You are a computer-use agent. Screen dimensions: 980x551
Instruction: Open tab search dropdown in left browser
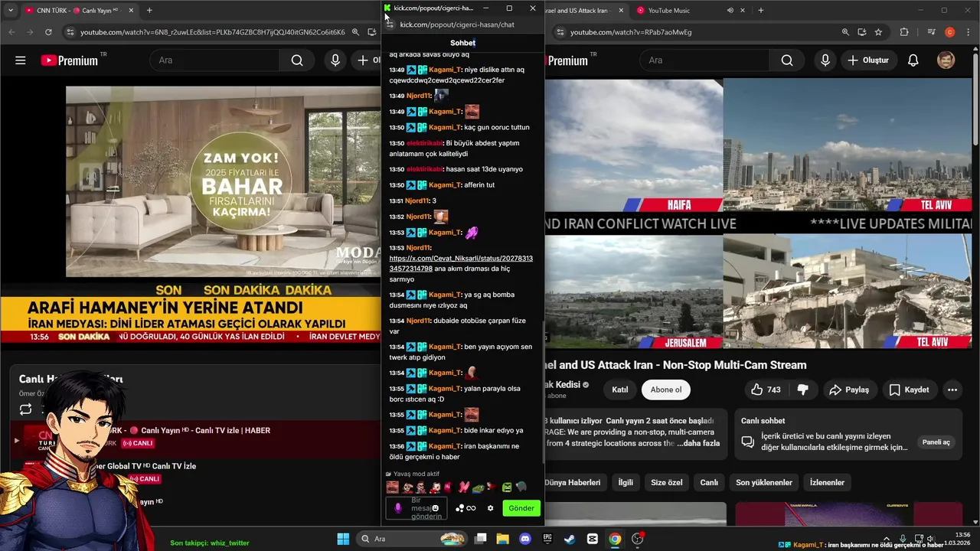[10, 11]
